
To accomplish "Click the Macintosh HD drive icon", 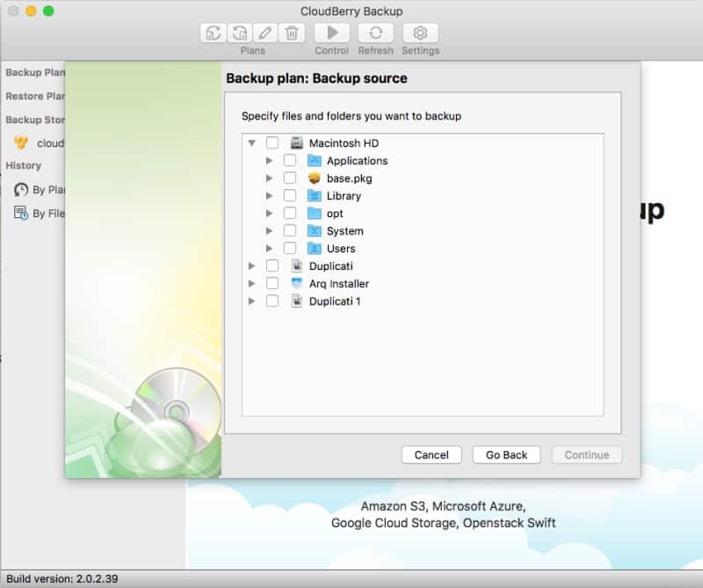I will (x=297, y=143).
